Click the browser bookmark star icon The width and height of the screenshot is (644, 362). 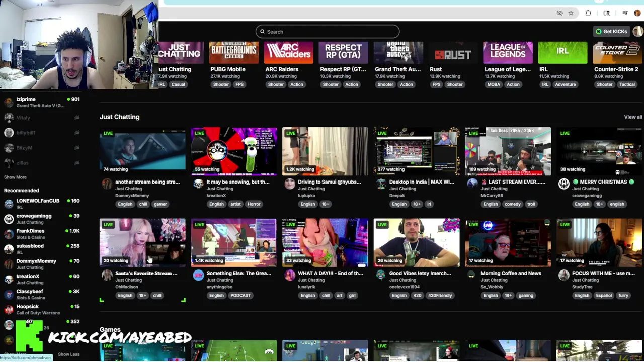571,13
